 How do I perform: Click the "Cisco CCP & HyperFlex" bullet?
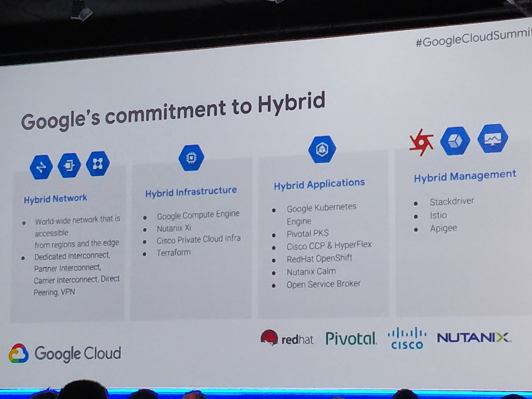[x=329, y=245]
